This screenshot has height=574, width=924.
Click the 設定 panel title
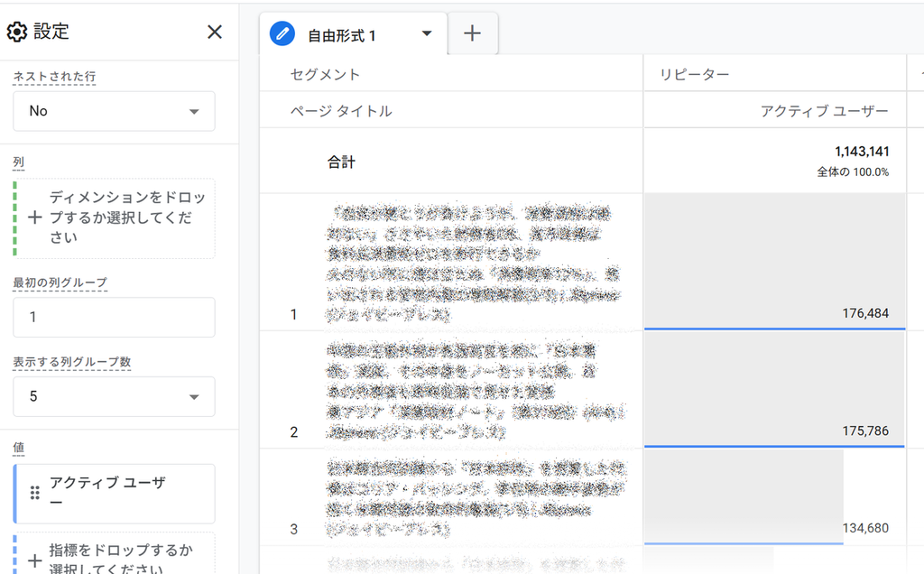click(x=51, y=32)
